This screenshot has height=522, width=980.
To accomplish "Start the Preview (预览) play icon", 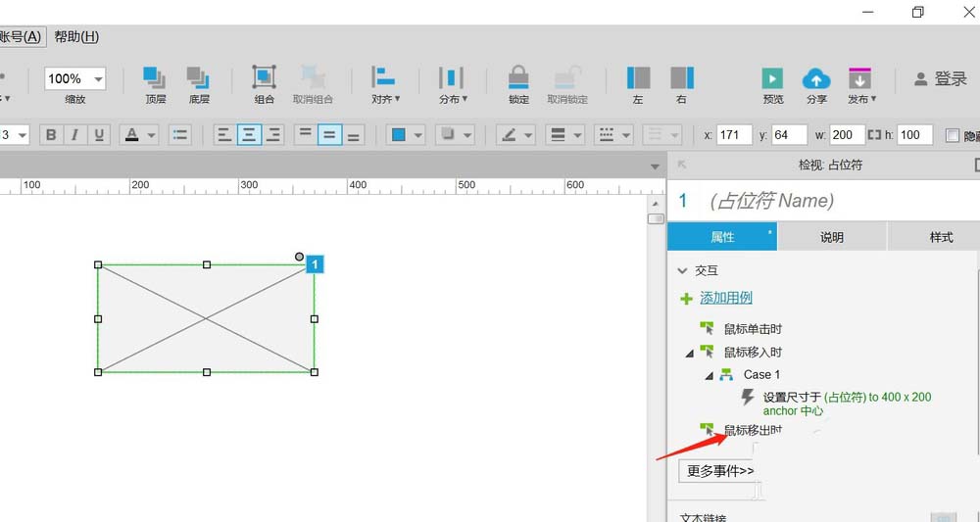I will (x=772, y=78).
